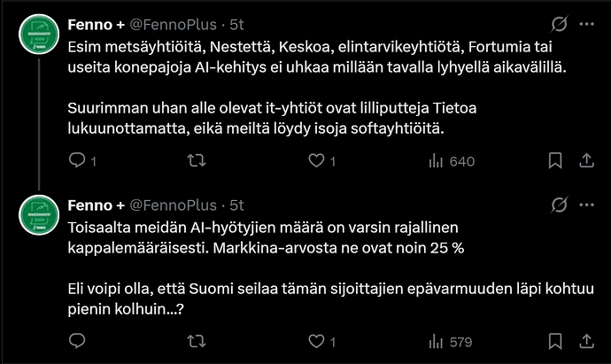
Task: Open more options menu on first tweet
Action: [x=585, y=24]
